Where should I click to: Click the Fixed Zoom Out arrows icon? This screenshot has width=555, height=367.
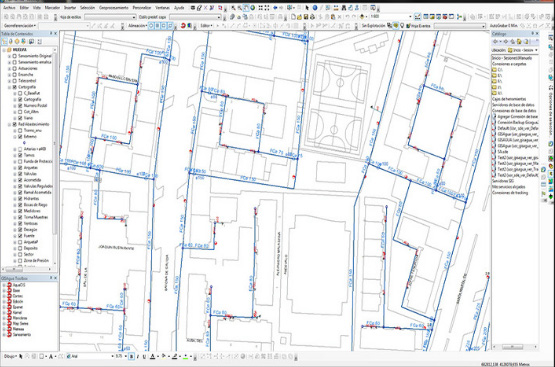click(267, 7)
